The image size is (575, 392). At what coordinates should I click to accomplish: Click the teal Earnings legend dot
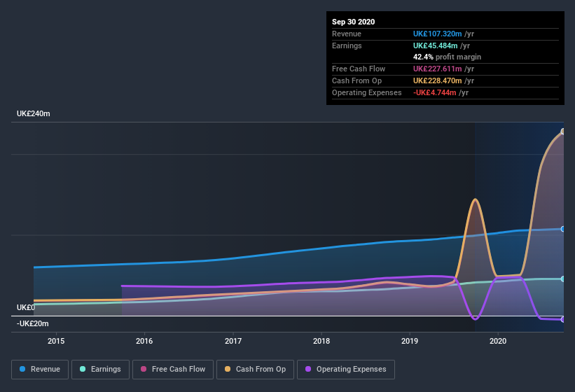tap(83, 369)
